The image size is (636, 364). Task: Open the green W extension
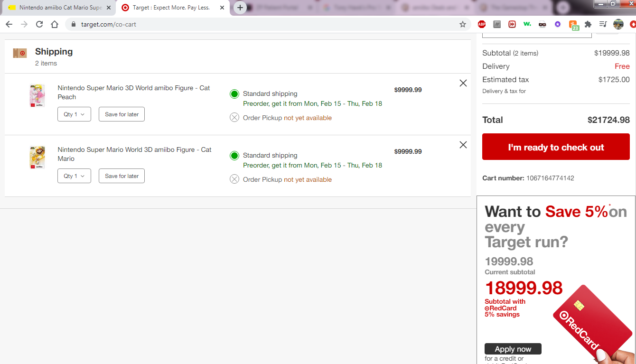pyautogui.click(x=527, y=24)
